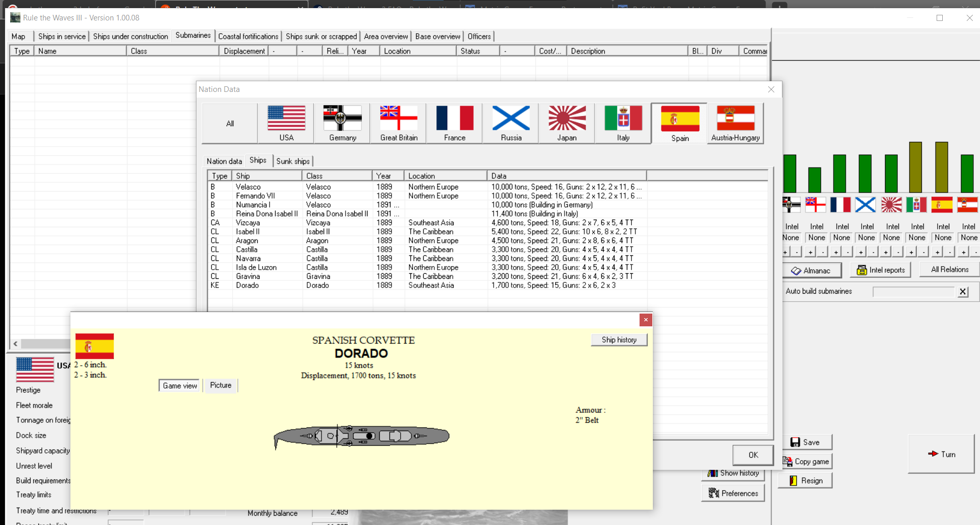
Task: Click French tricolor flag under tension bars
Action: (840, 205)
